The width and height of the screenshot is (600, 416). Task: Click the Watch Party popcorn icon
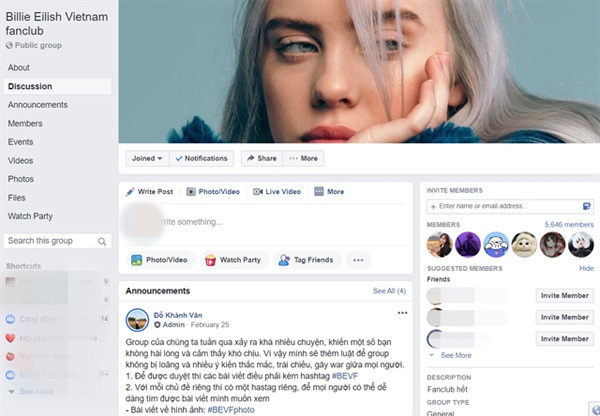tap(210, 260)
